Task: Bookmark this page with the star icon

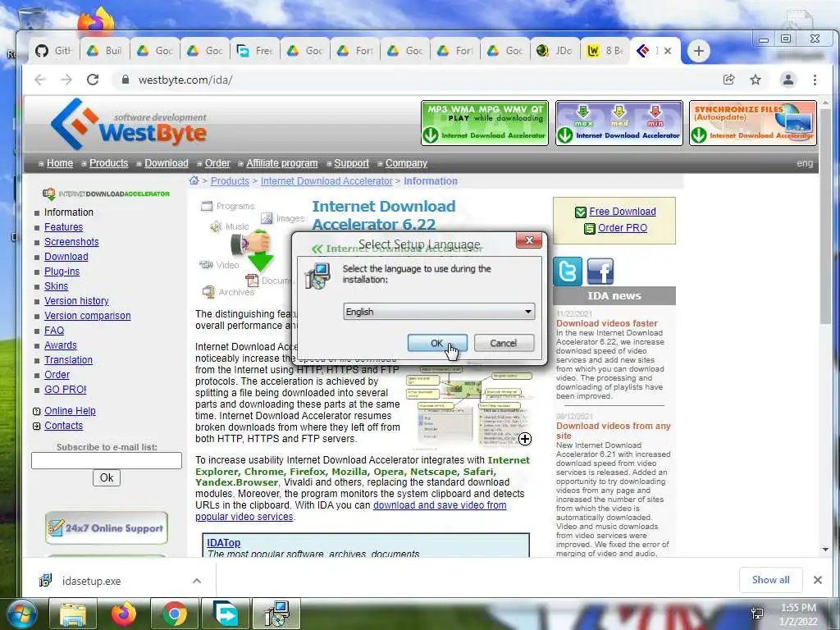Action: point(756,80)
